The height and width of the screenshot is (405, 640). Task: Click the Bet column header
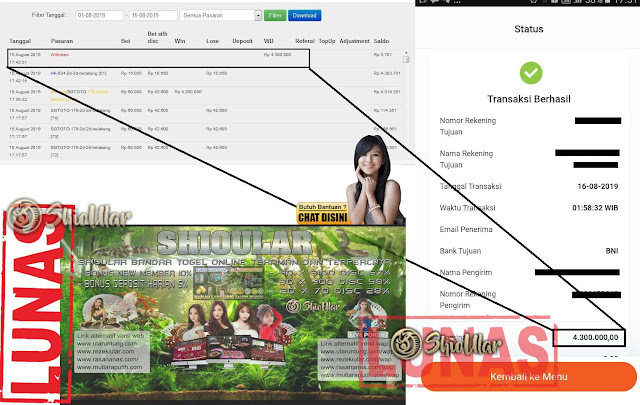pos(125,41)
